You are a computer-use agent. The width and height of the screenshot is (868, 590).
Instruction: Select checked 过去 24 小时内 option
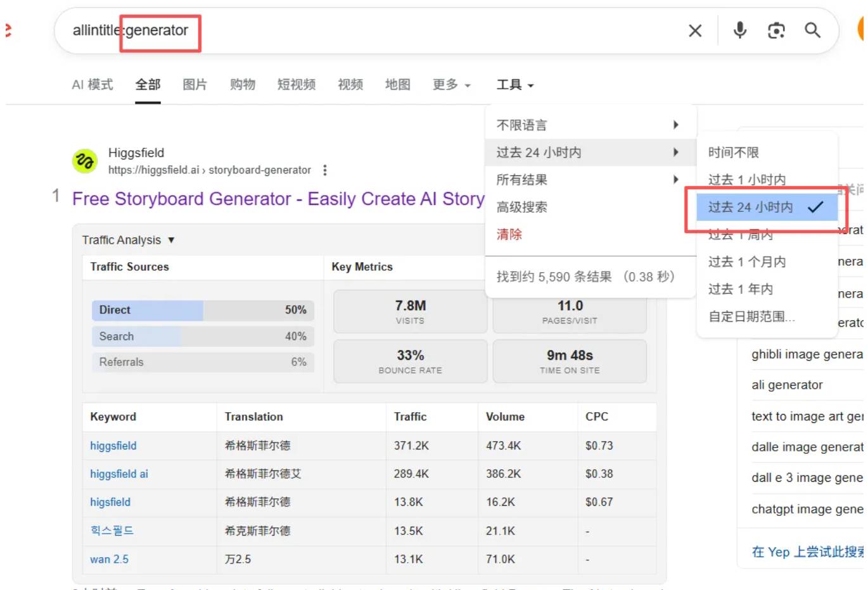click(x=767, y=207)
